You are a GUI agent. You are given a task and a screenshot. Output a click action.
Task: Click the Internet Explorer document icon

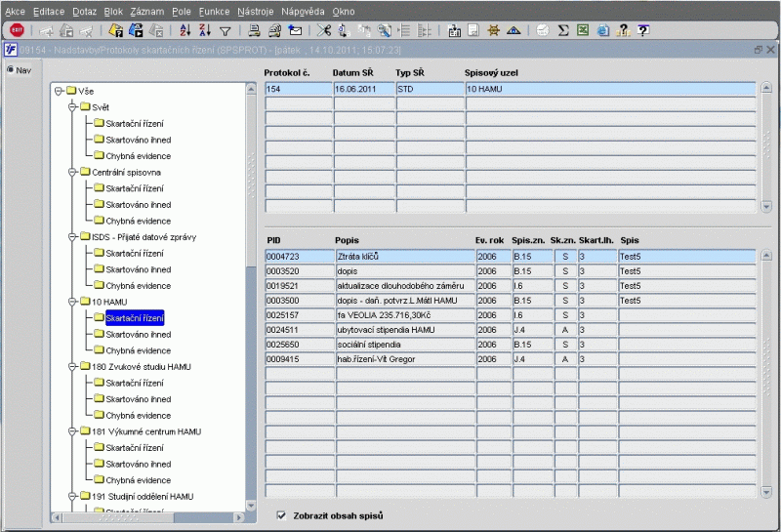pos(603,31)
